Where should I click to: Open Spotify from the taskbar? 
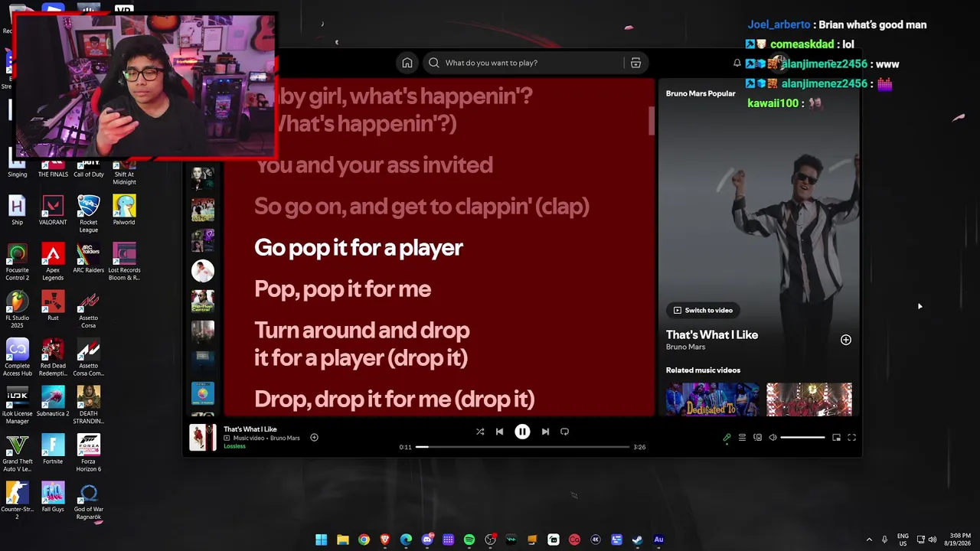pos(469,540)
